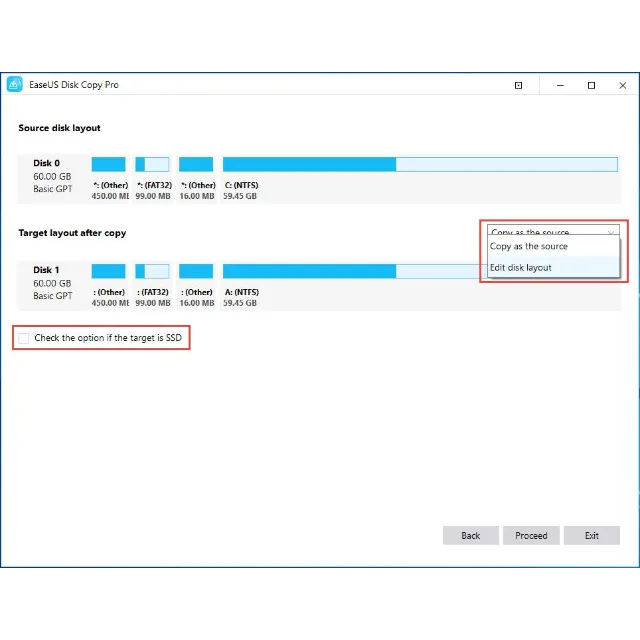This screenshot has height=640, width=640.
Task: Select Disk 0 Other 16 MB partition
Action: coord(196,165)
